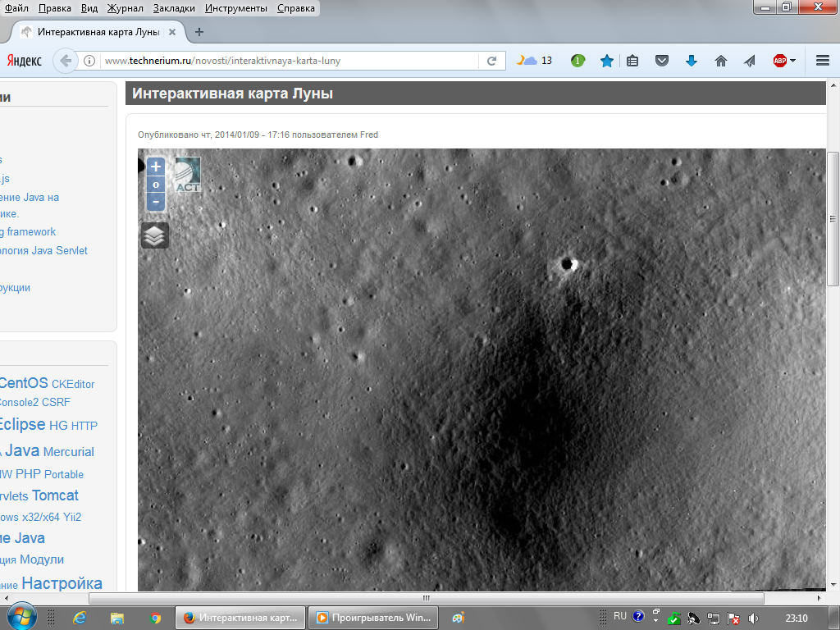Open the Action Center flag icon
This screenshot has height=630, width=840.
(733, 619)
